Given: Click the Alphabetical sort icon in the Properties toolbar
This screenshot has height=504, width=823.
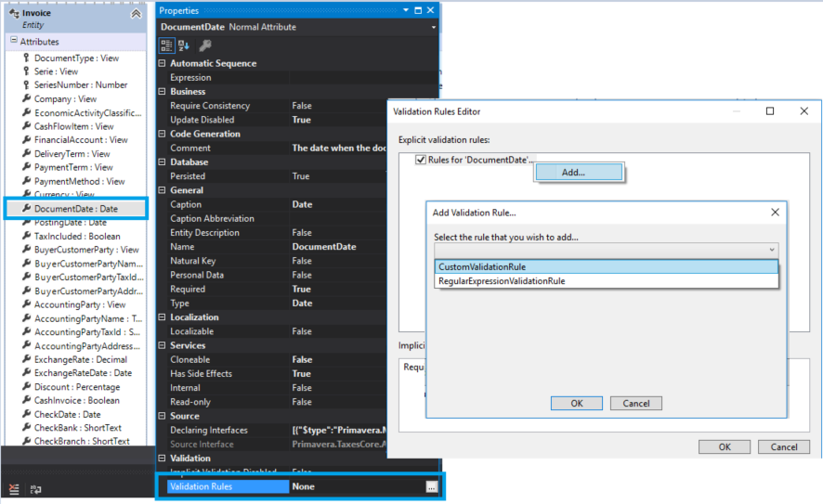Looking at the screenshot, I should 184,45.
